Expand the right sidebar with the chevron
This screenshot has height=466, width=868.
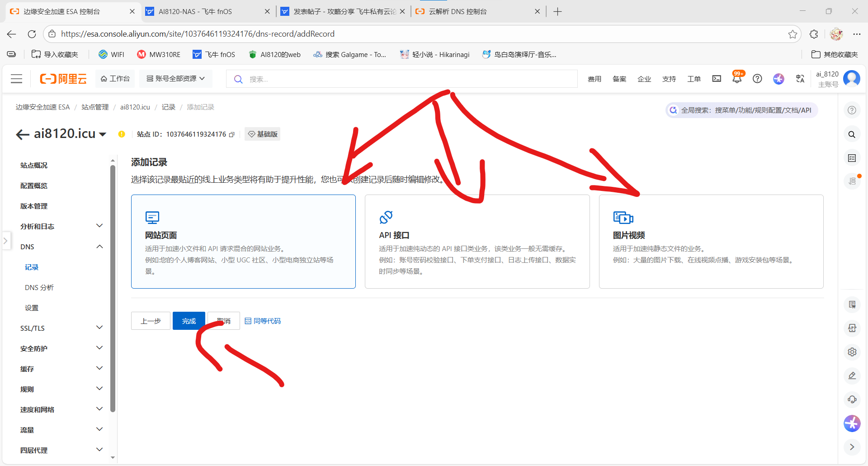click(x=852, y=447)
